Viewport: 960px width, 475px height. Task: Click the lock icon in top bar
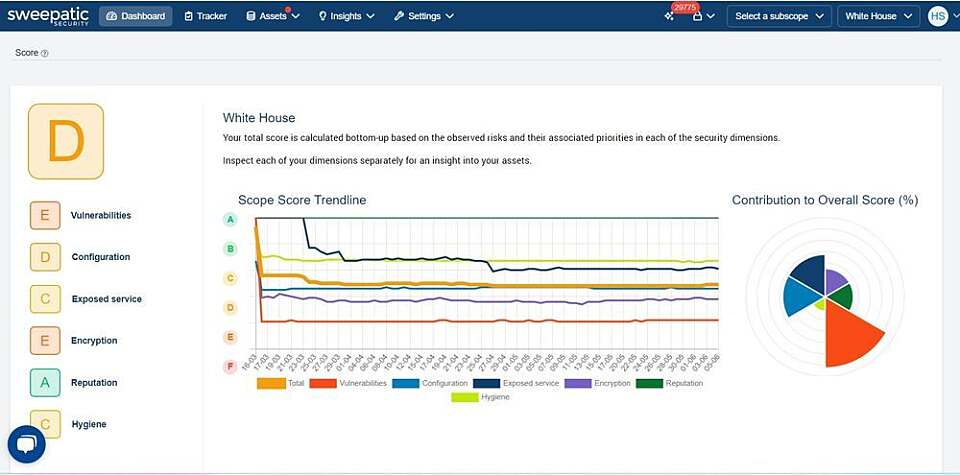[x=697, y=17]
